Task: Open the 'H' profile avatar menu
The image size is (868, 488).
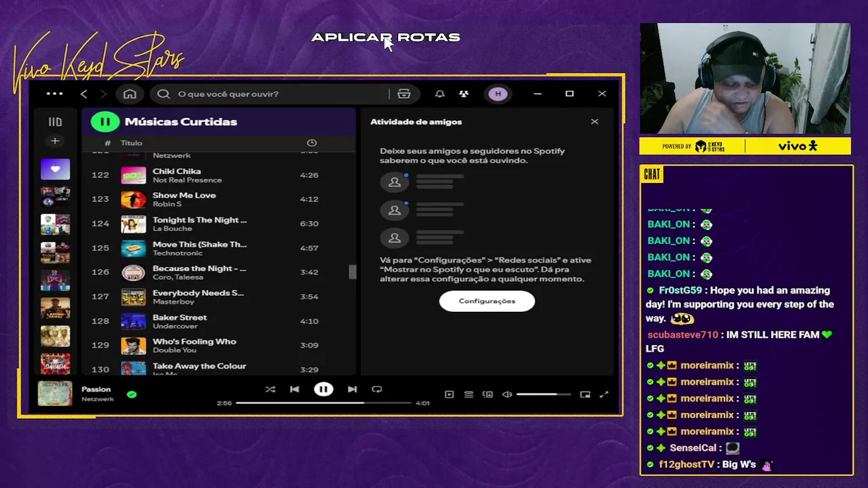Action: 498,94
